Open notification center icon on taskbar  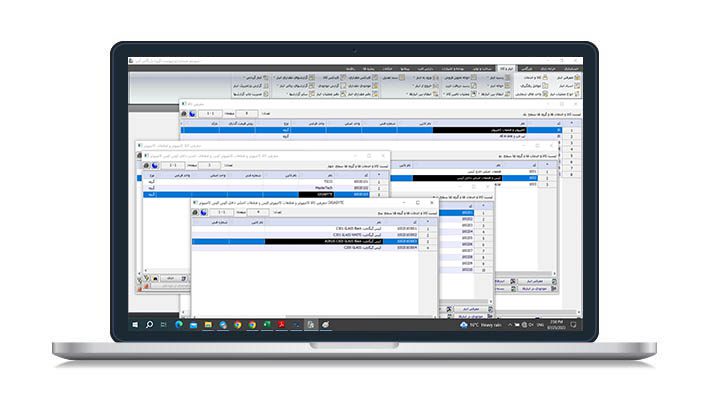click(x=574, y=325)
